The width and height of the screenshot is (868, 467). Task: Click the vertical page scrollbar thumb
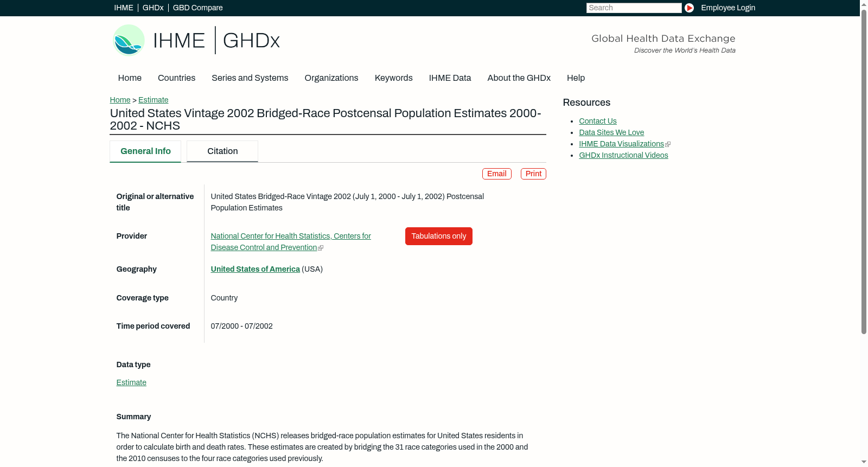[x=864, y=171]
